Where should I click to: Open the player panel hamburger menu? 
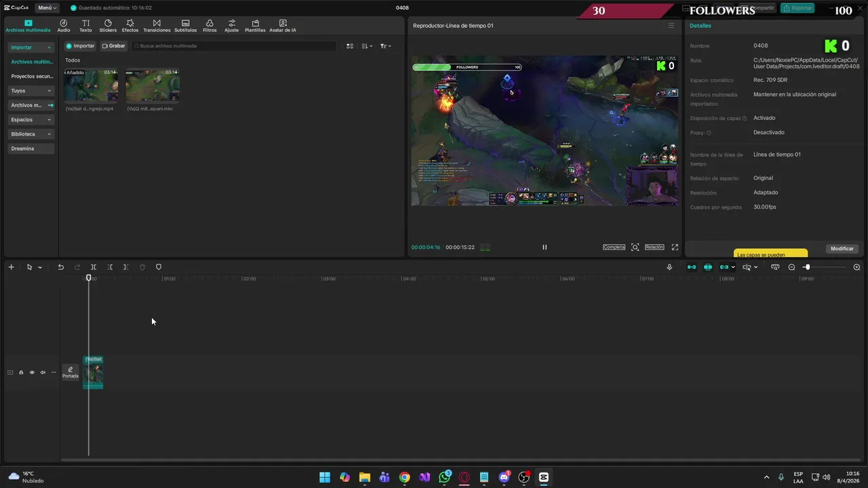click(x=671, y=26)
